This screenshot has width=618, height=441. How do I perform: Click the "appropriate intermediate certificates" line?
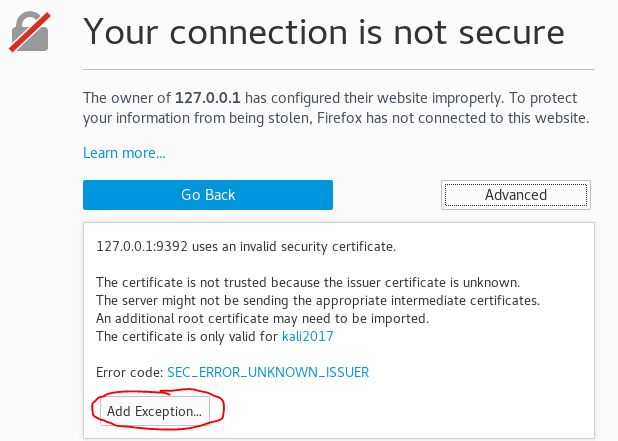click(317, 301)
